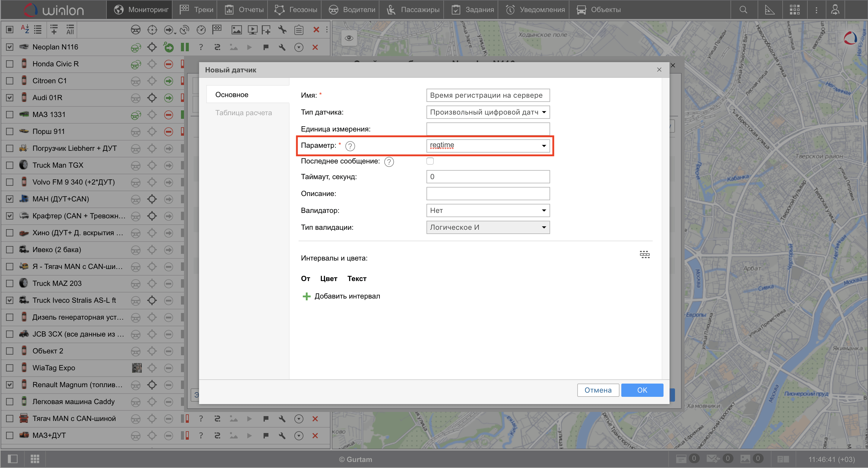This screenshot has height=468, width=868.
Task: Open the Параметр regtime dropdown arrow
Action: [x=543, y=146]
